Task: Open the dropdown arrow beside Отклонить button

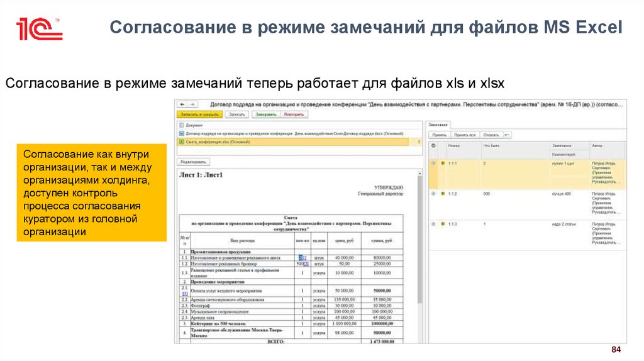Action: pos(507,135)
